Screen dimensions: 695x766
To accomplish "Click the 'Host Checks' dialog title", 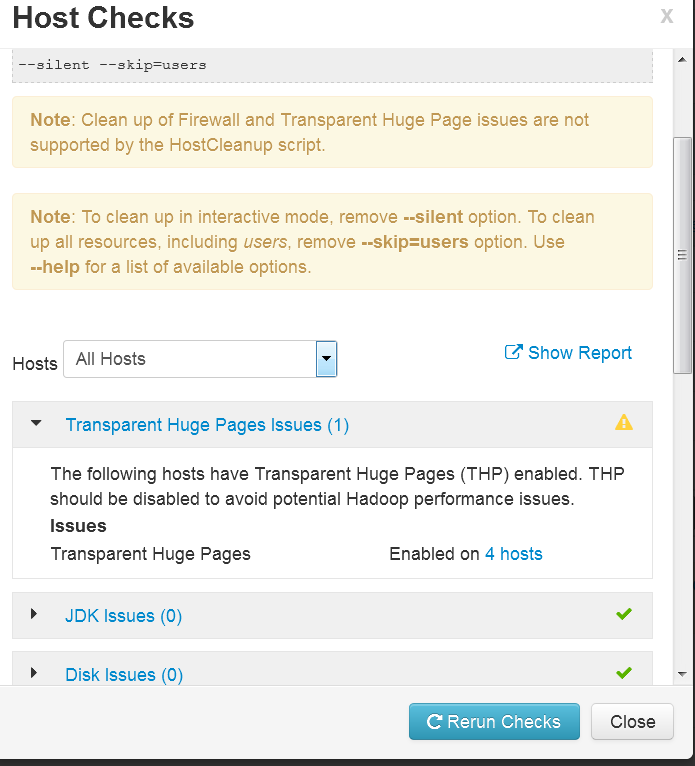I will tap(103, 18).
